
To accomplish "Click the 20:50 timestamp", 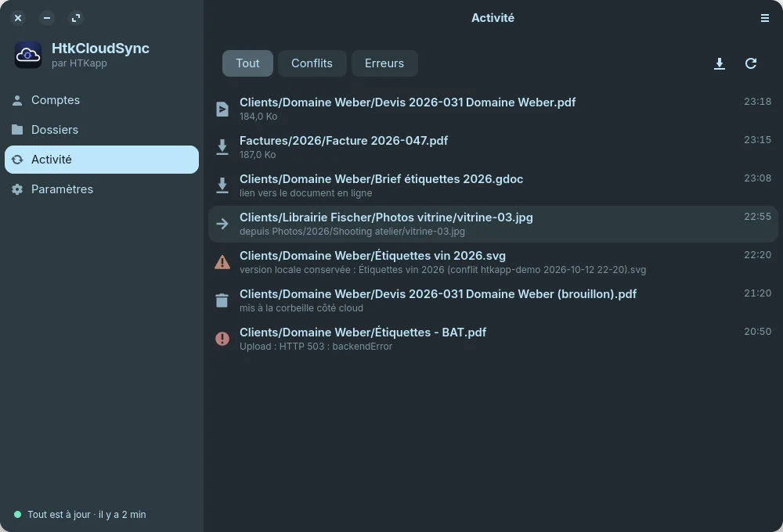I will pyautogui.click(x=757, y=332).
